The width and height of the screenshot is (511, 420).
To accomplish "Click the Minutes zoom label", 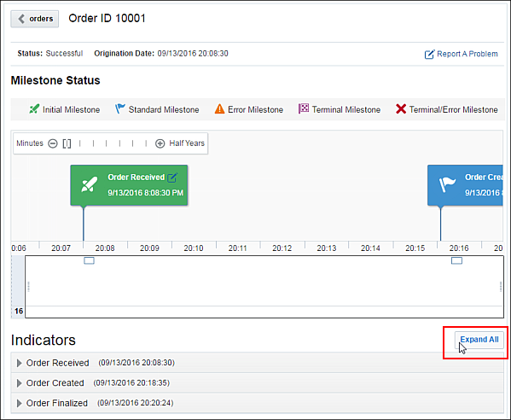I will 30,143.
